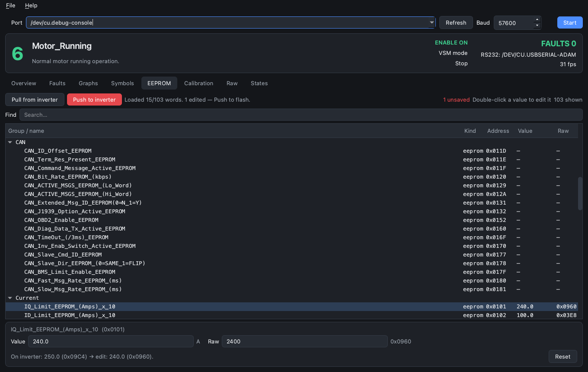Go to the Calibration tab

pos(198,83)
